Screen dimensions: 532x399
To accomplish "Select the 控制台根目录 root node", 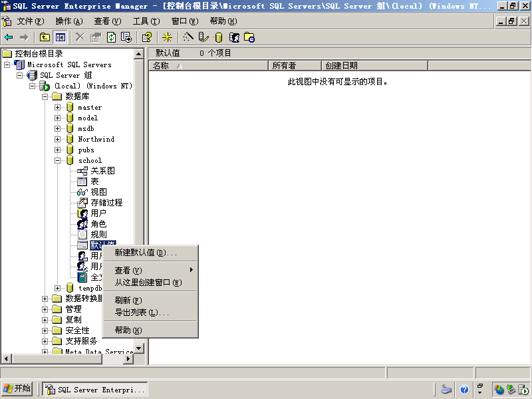I will tap(39, 54).
